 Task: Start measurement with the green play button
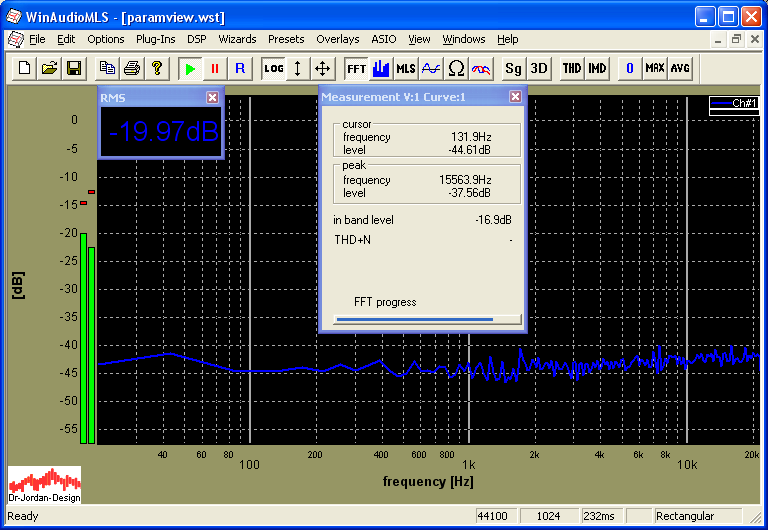point(189,68)
